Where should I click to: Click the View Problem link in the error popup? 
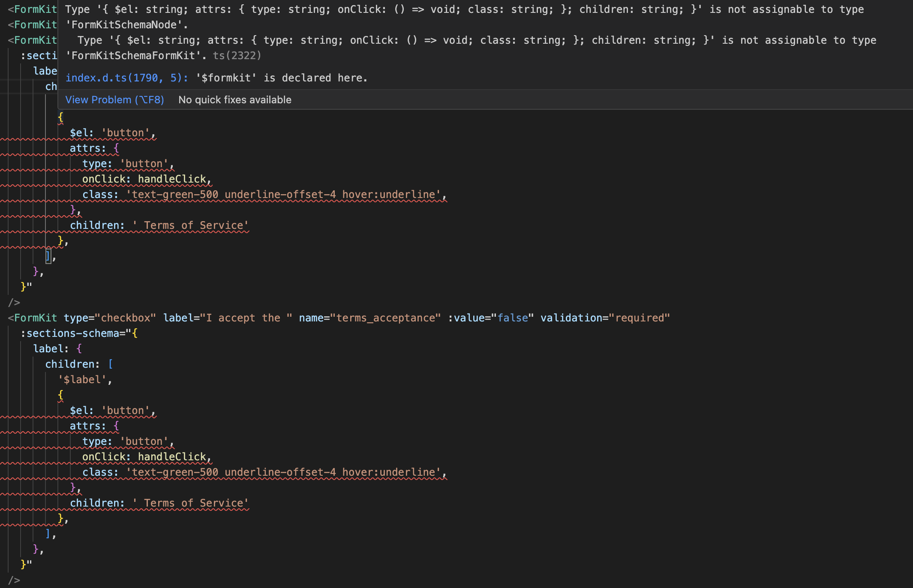[114, 99]
